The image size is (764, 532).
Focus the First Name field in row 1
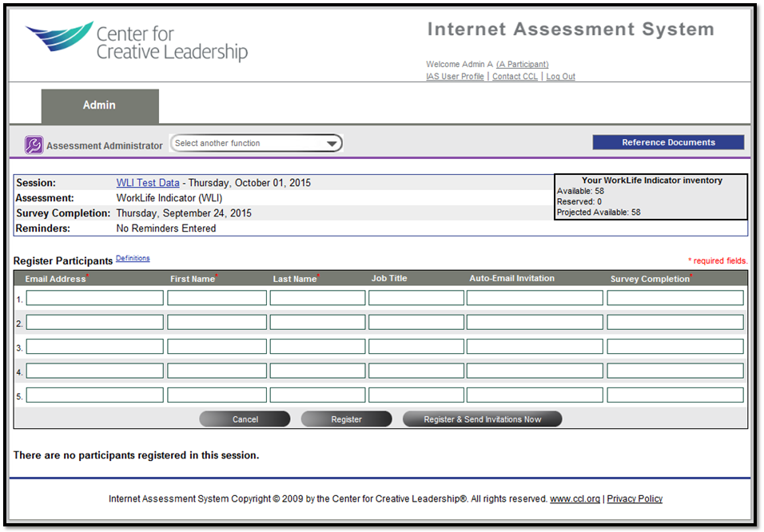tap(217, 298)
